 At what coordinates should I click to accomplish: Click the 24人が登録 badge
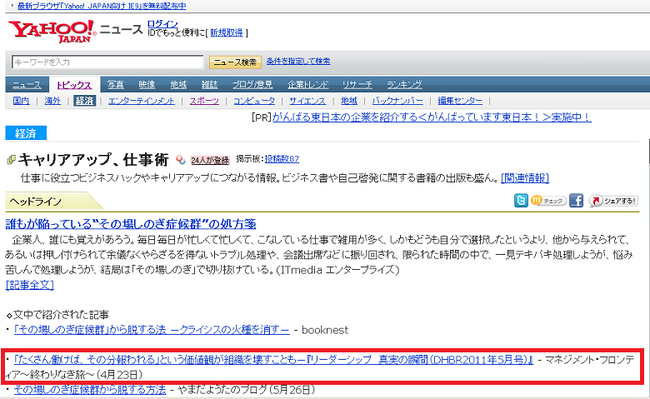(x=210, y=160)
